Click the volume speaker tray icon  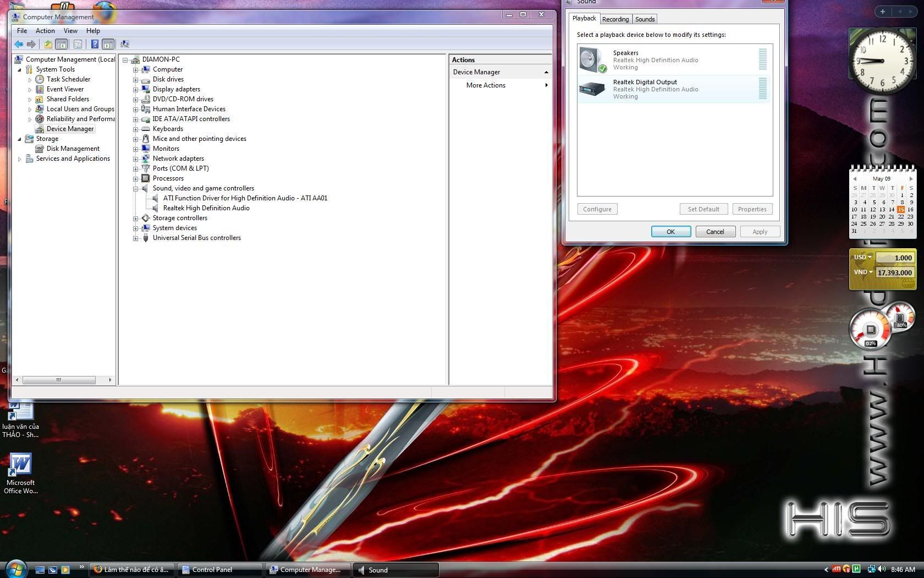882,569
